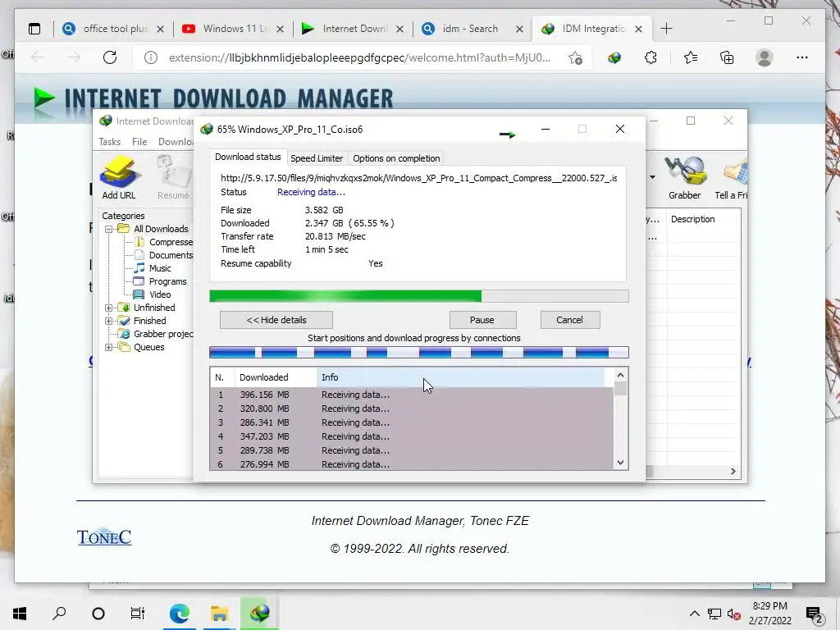The height and width of the screenshot is (630, 840).
Task: Switch to the Download status tab
Action: (248, 157)
